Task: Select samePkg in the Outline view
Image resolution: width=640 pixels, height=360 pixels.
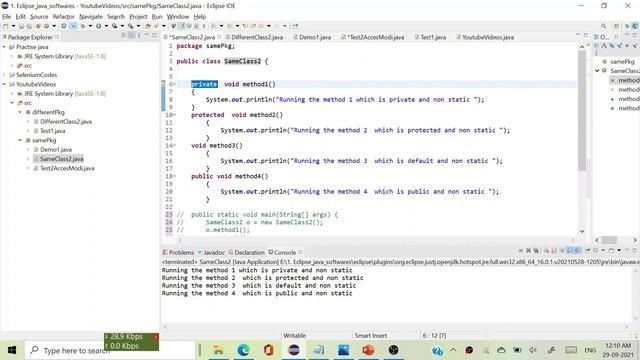Action: (622, 62)
